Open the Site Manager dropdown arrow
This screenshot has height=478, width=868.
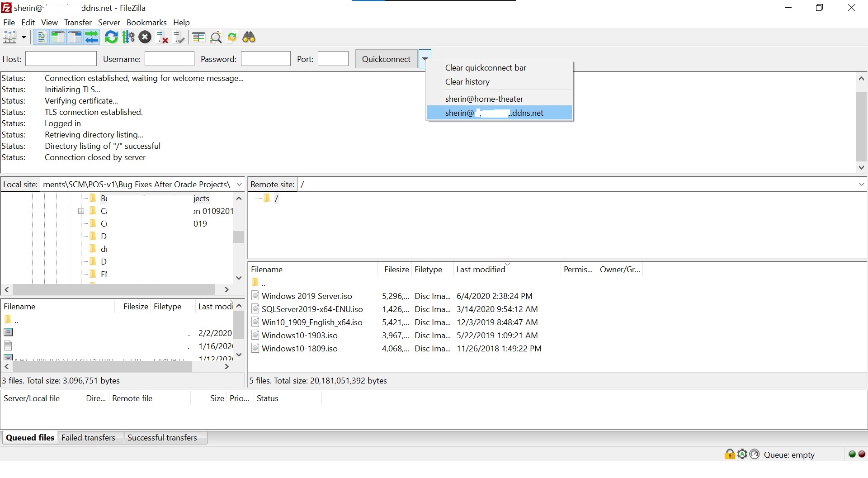tap(24, 37)
